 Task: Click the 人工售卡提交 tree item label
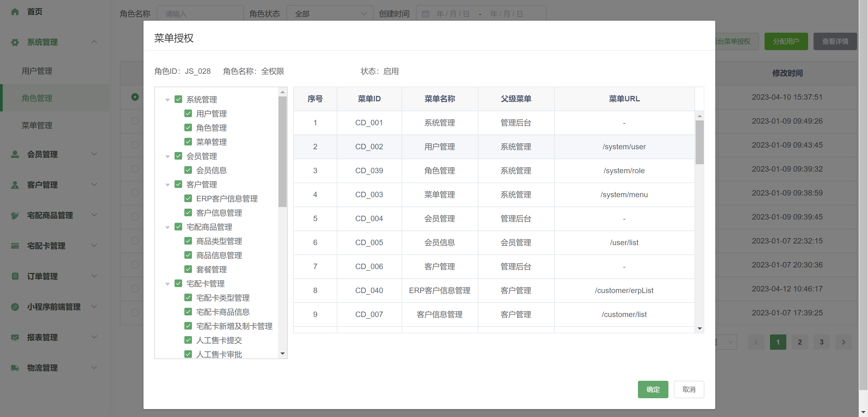point(219,340)
